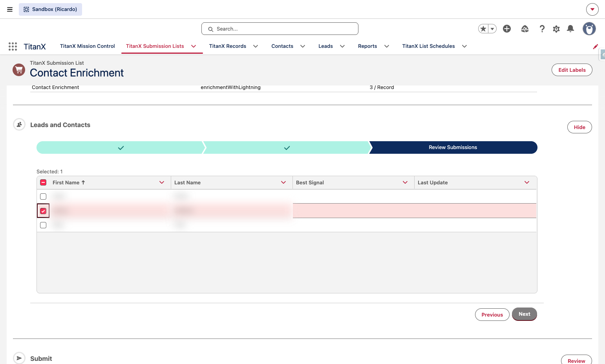This screenshot has width=605, height=364.
Task: Expand the Contacts tab chevron
Action: tap(303, 46)
